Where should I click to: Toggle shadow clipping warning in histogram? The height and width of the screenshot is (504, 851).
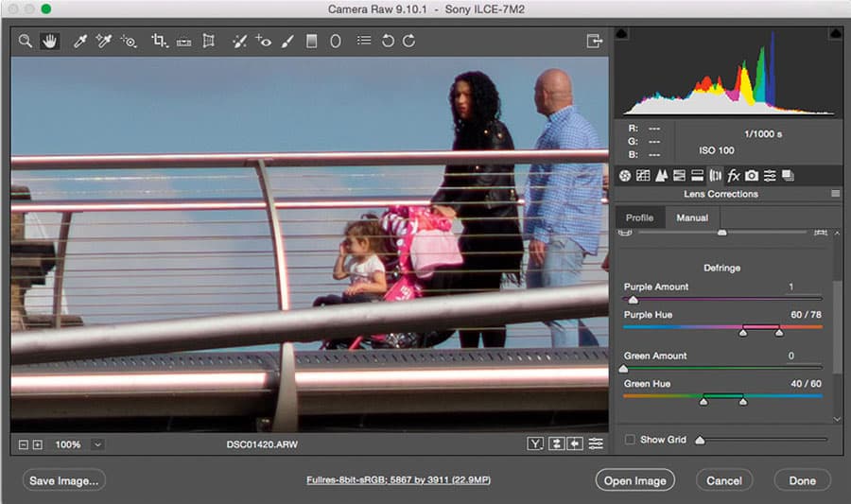click(621, 34)
